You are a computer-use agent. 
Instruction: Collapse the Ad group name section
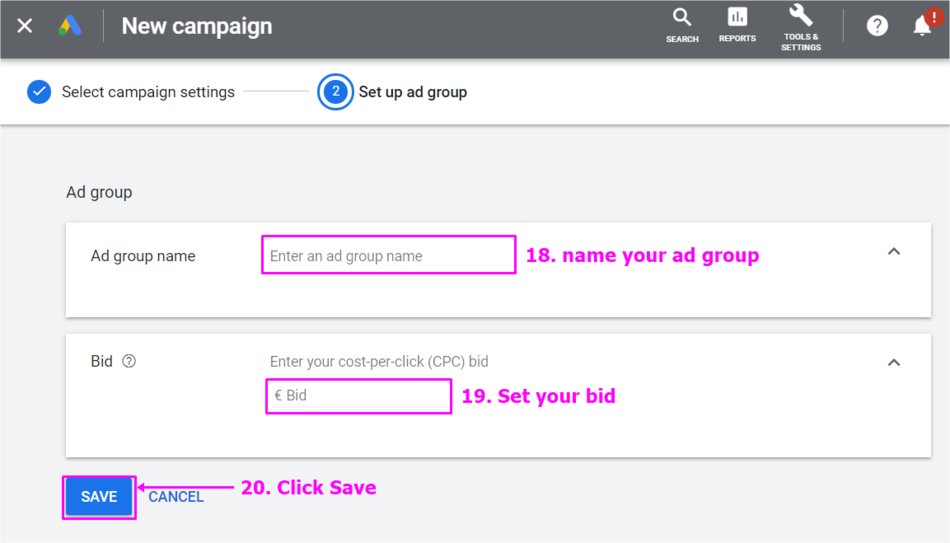coord(894,252)
